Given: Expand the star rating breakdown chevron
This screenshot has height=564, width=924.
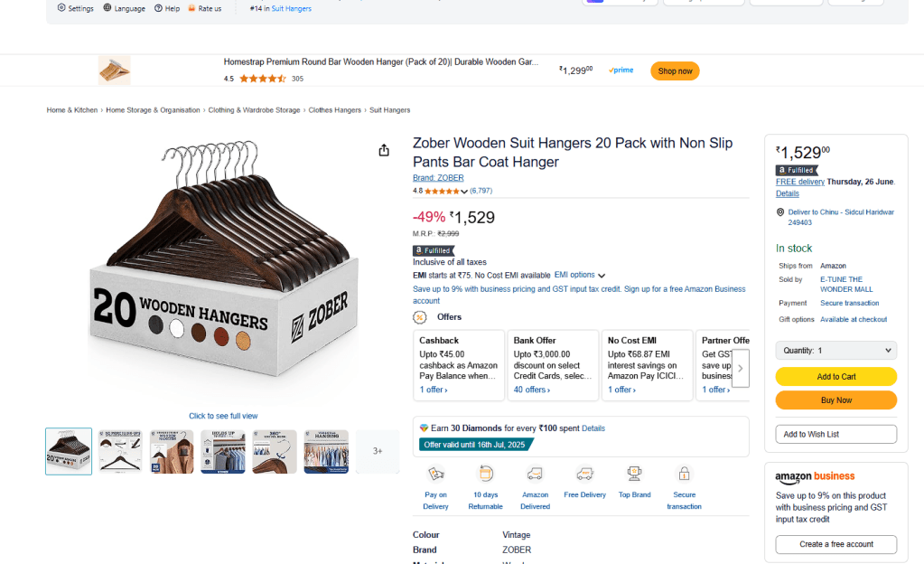Looking at the screenshot, I should tap(464, 192).
